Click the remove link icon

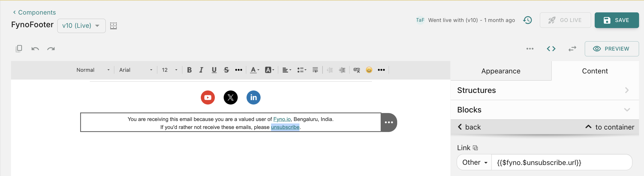click(x=356, y=70)
